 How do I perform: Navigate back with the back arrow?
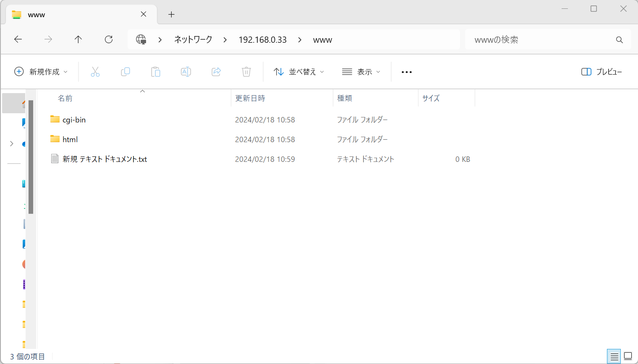pos(18,39)
